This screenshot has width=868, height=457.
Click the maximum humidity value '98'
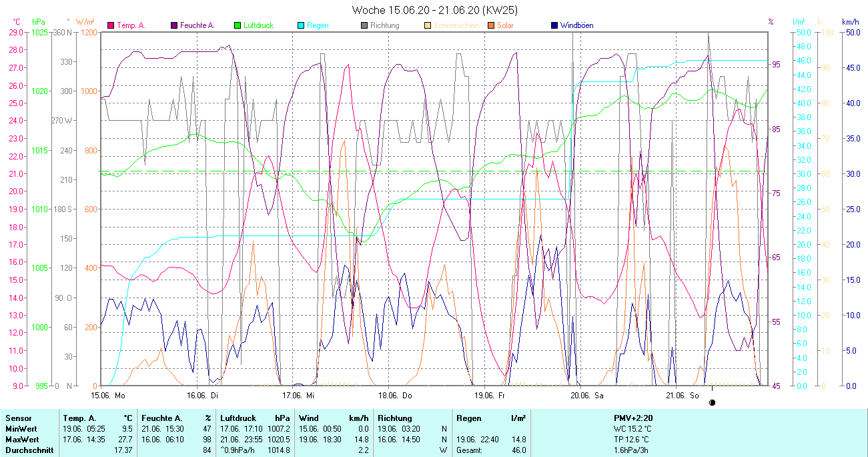pyautogui.click(x=207, y=440)
